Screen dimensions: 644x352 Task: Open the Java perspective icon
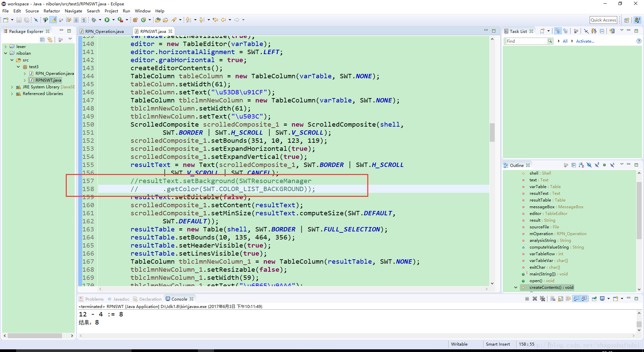pyautogui.click(x=637, y=20)
